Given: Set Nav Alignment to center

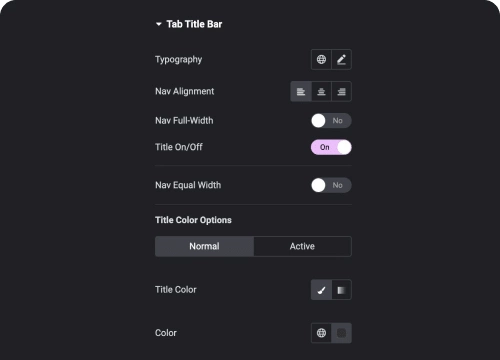Looking at the screenshot, I should (321, 91).
